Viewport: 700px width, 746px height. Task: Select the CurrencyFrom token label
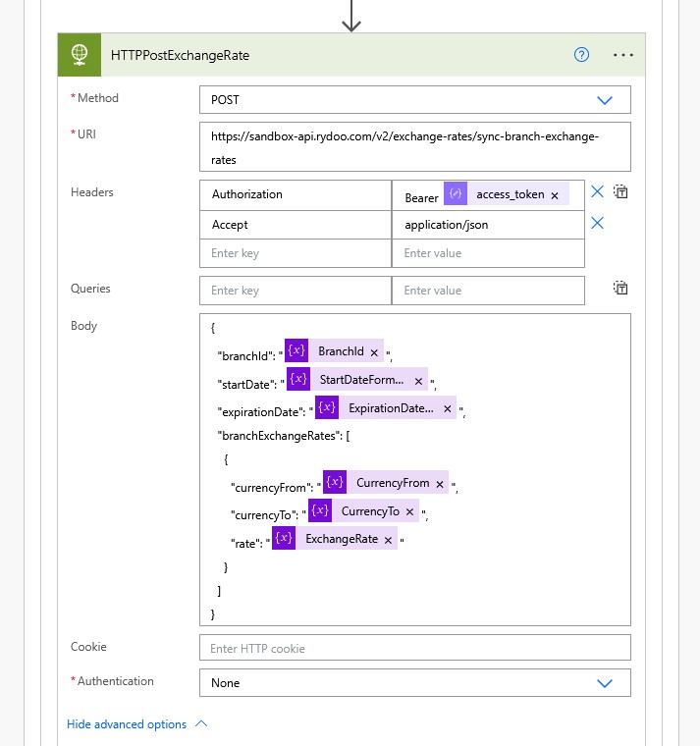(x=393, y=483)
